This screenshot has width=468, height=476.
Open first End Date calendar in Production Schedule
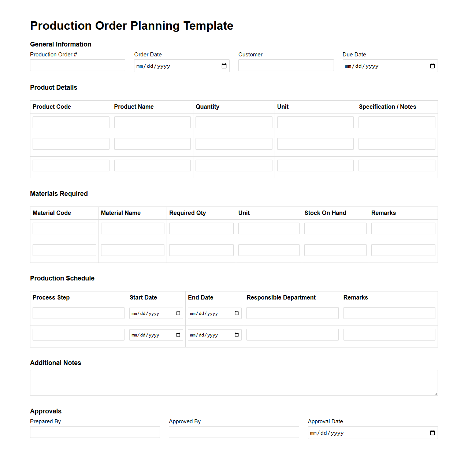click(236, 313)
